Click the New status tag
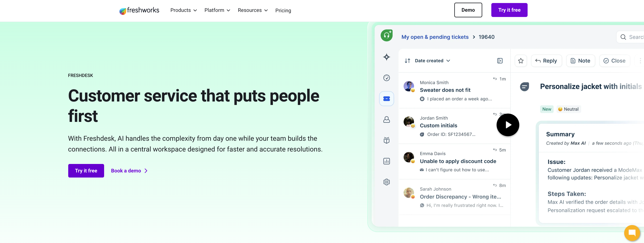 pyautogui.click(x=546, y=109)
